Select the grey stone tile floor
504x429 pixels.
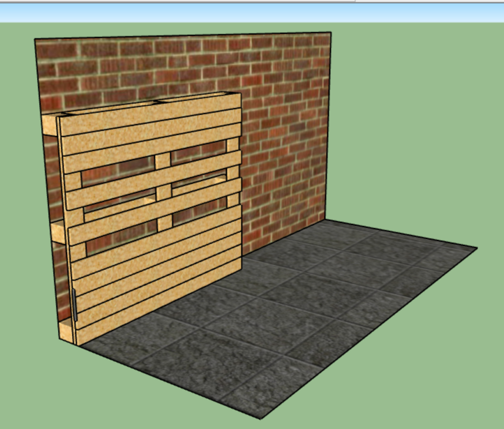click(x=280, y=318)
